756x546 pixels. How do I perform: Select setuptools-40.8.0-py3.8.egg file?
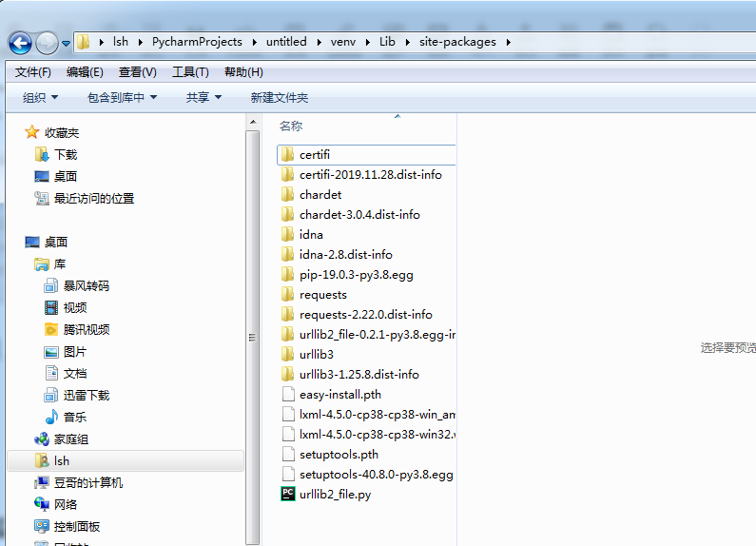click(367, 475)
